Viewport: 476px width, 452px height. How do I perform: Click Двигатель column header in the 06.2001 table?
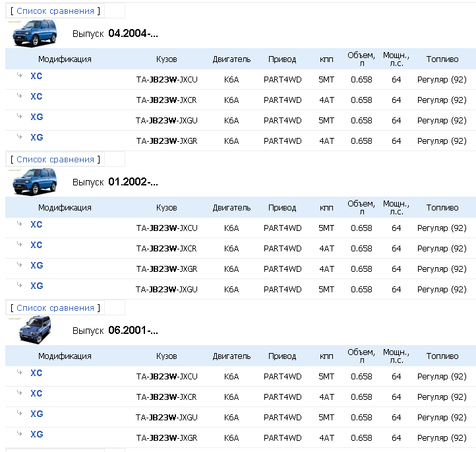point(231,356)
